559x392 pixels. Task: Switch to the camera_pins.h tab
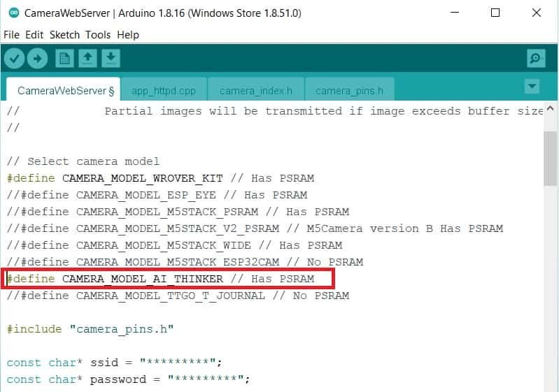(x=349, y=90)
